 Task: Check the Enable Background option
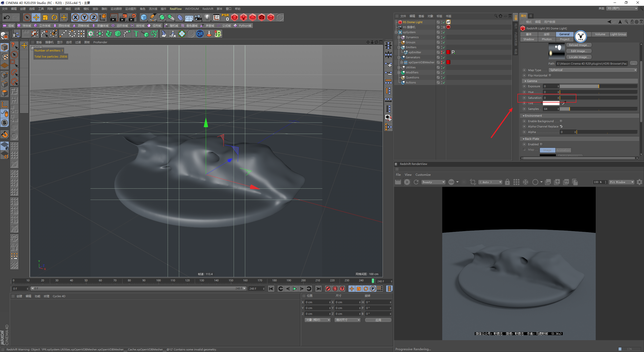point(561,121)
